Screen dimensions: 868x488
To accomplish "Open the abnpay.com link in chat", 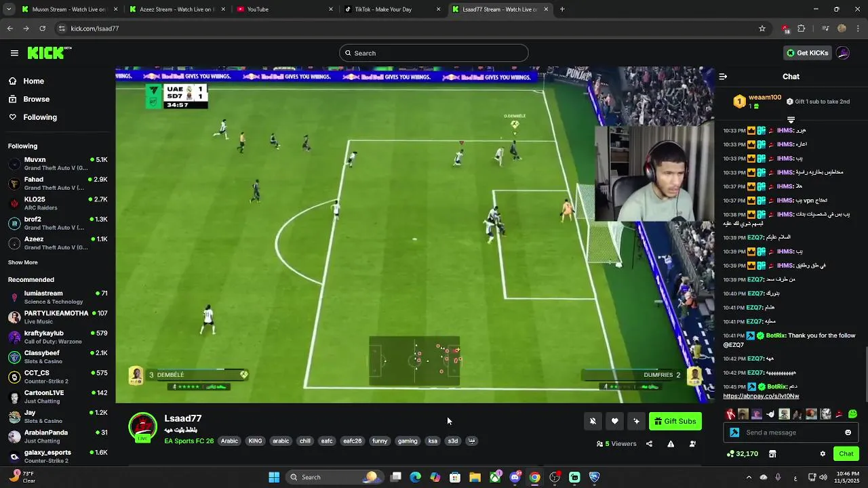I will 761,396.
